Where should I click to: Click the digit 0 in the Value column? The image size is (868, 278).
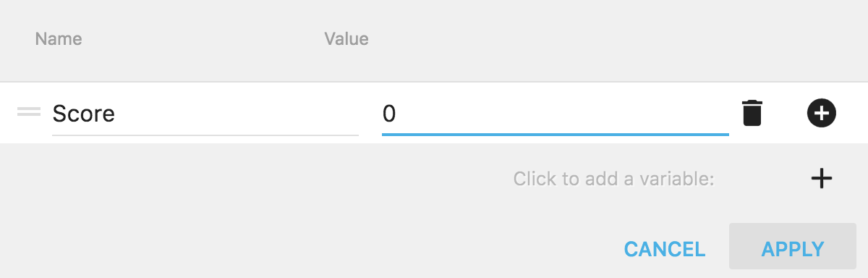click(x=389, y=114)
